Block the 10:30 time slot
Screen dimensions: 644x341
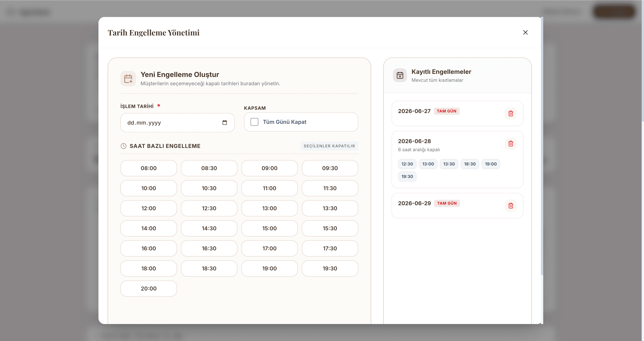(x=209, y=188)
